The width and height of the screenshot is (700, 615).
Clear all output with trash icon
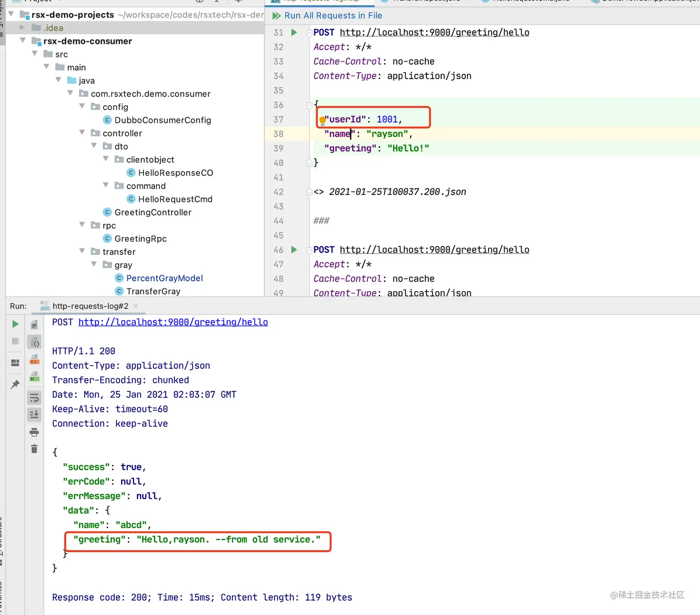pyautogui.click(x=34, y=449)
